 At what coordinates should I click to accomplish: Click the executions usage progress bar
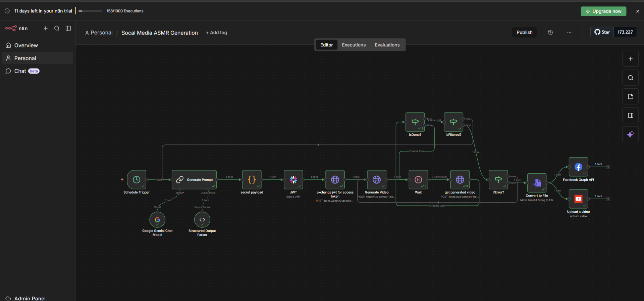[90, 11]
